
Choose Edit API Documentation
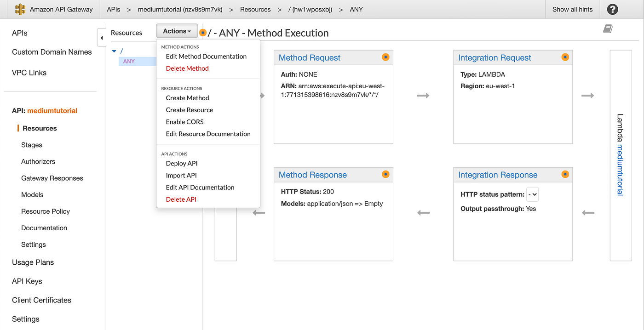(x=200, y=187)
